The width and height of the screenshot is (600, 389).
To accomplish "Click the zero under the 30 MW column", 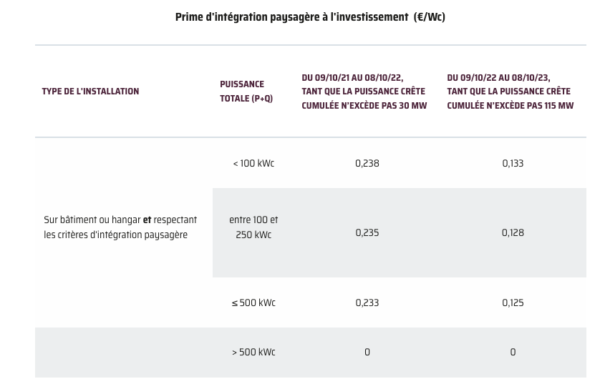I will 367,352.
